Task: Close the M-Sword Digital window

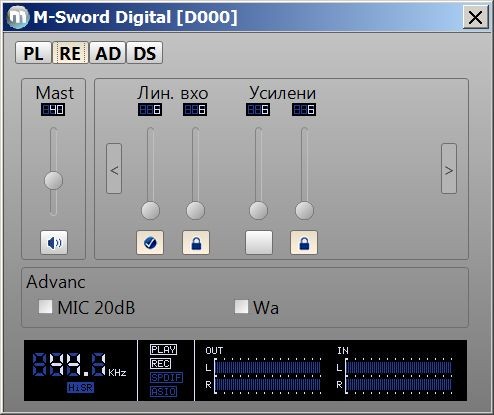Action: tap(475, 17)
